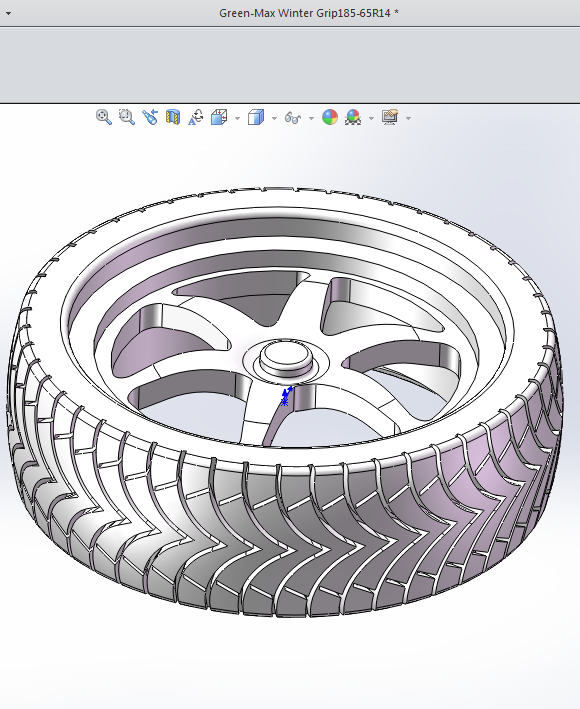
Task: Open Display Style dropdown arrow
Action: tap(274, 118)
